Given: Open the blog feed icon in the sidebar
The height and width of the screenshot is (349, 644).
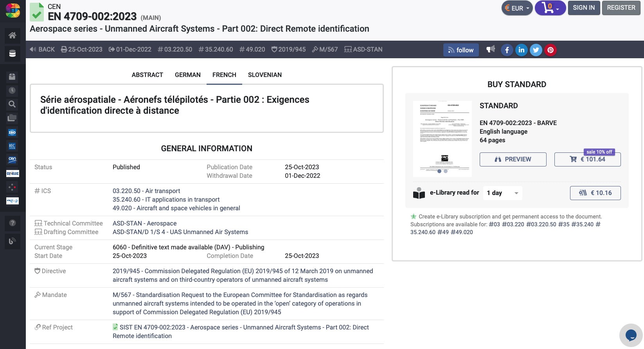Looking at the screenshot, I should [13, 241].
